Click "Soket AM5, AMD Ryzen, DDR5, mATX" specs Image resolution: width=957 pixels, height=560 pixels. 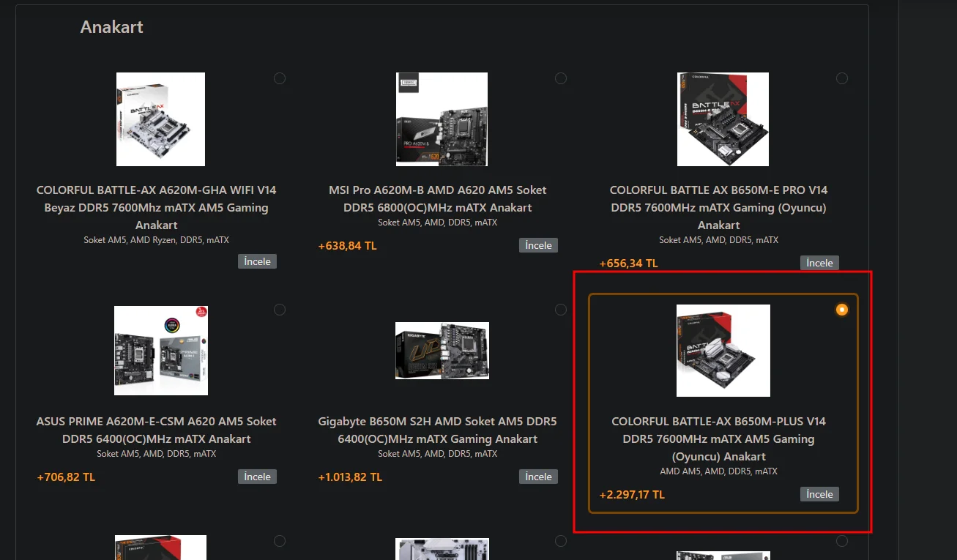157,240
